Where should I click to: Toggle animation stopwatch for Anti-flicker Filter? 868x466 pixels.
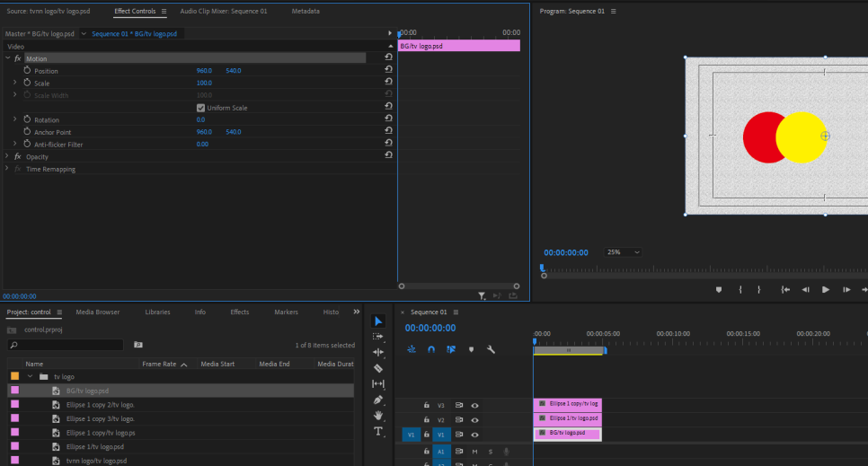pyautogui.click(x=27, y=144)
